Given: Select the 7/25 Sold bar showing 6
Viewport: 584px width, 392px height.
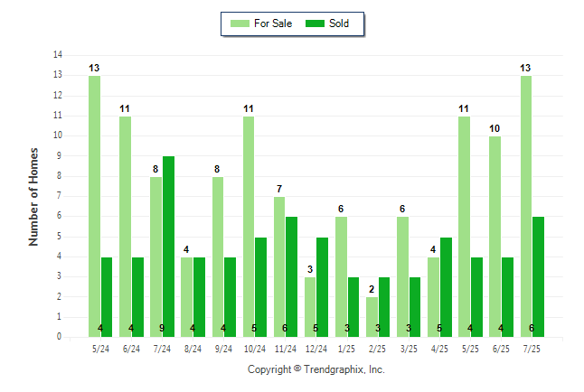Looking at the screenshot, I should (538, 277).
